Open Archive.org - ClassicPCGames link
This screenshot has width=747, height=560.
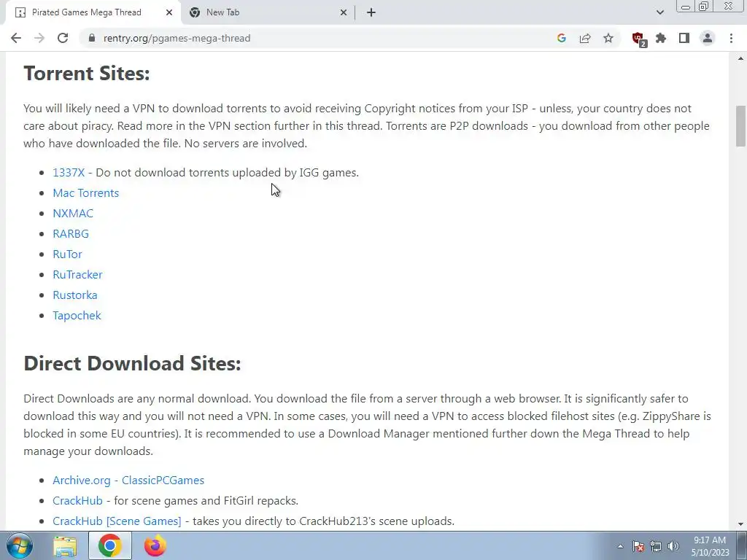tap(128, 480)
